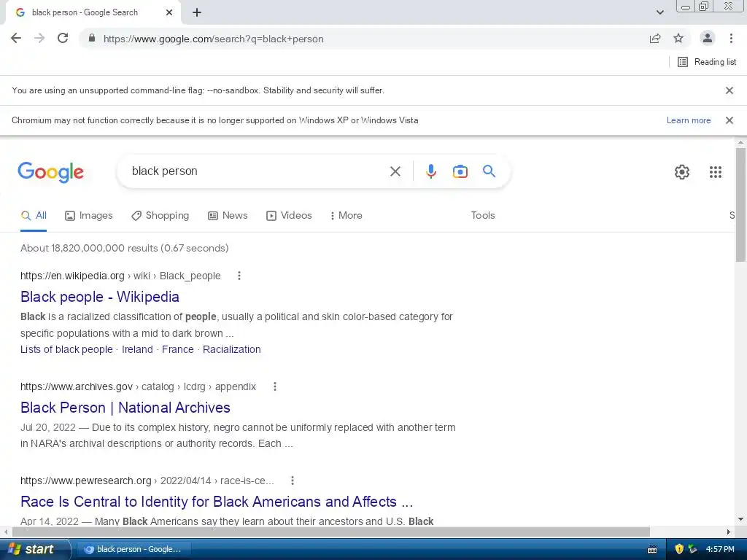This screenshot has width=747, height=560.
Task: Click the address bar URL
Action: 214,39
